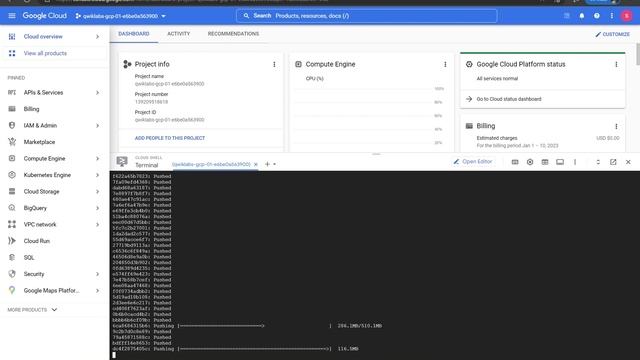
Task: Expand Kubernetes Engine submenu arrow
Action: 98,175
